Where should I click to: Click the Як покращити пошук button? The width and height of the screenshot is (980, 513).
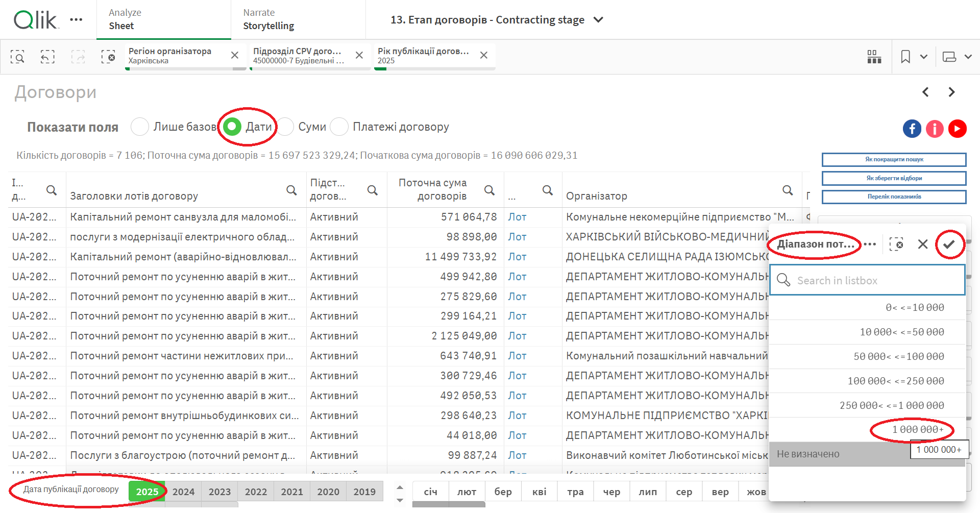click(x=894, y=160)
